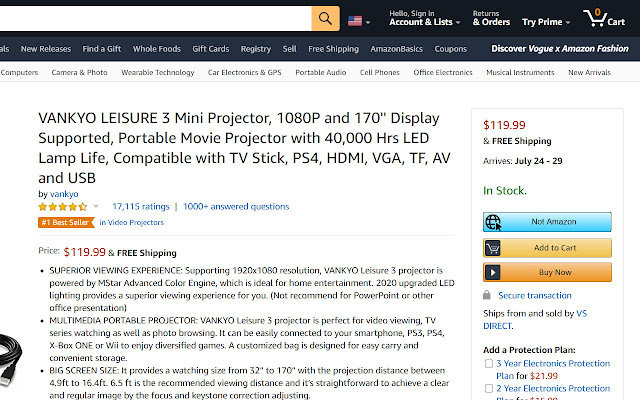The height and width of the screenshot is (400, 640).
Task: Click the Returns & Orders link
Action: pos(491,18)
